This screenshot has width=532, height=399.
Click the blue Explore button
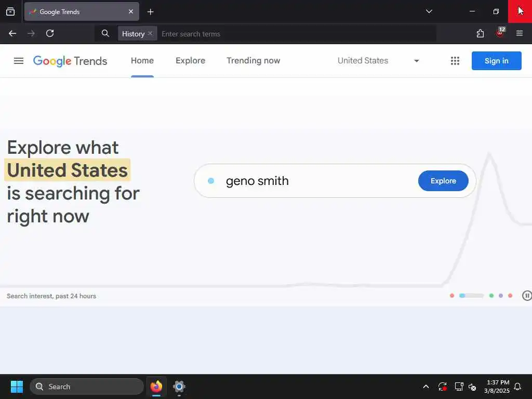[x=443, y=181]
